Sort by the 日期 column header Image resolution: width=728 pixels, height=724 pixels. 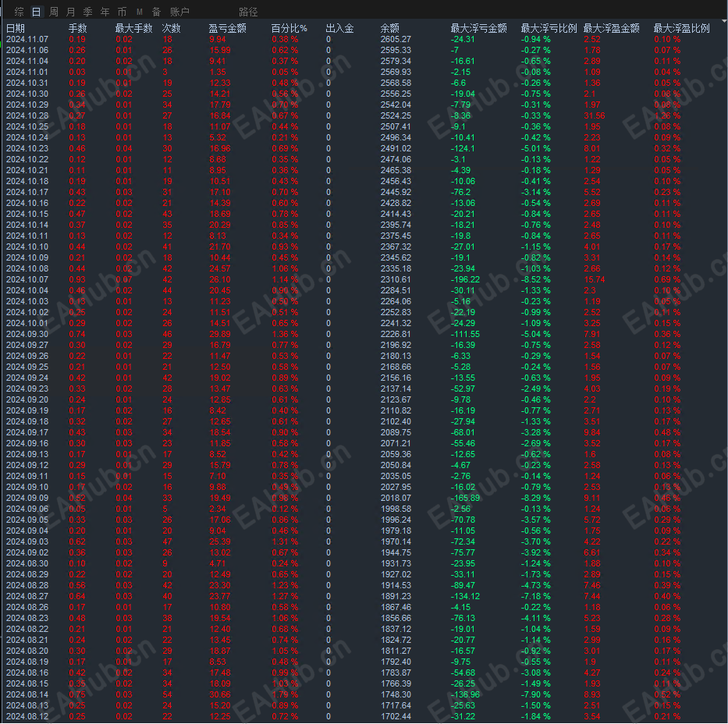pyautogui.click(x=16, y=28)
